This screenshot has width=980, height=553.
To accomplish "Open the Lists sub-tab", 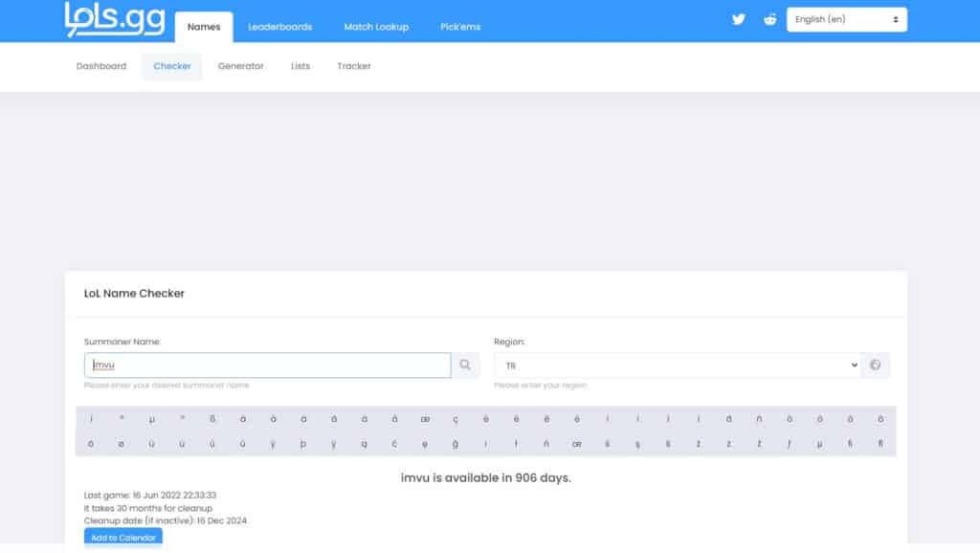I will [x=300, y=66].
